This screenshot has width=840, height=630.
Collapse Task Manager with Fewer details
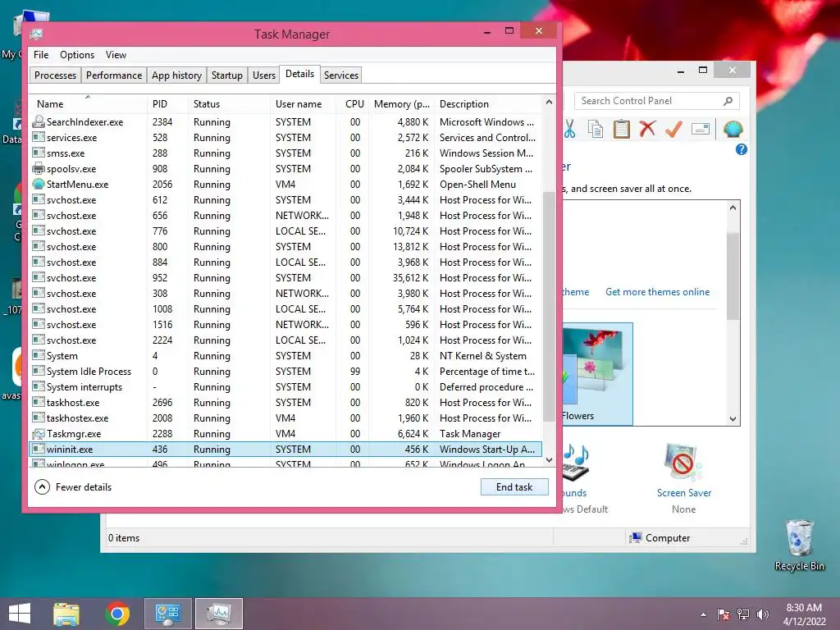pyautogui.click(x=73, y=487)
